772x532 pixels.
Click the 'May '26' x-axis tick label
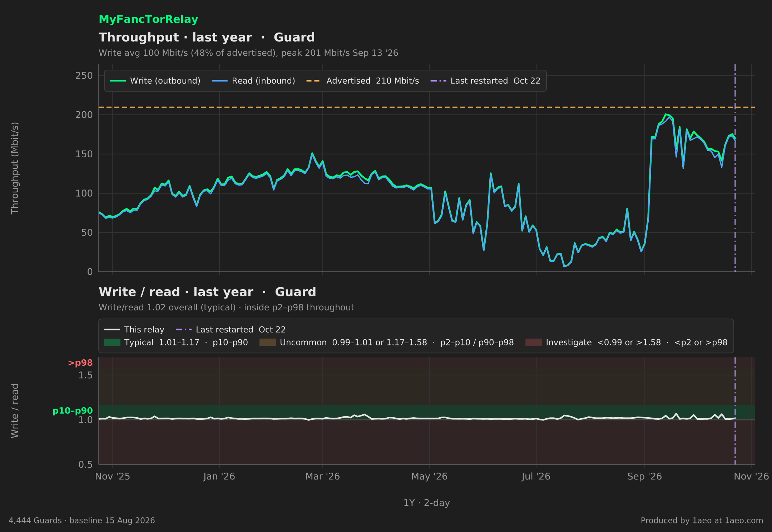(429, 477)
